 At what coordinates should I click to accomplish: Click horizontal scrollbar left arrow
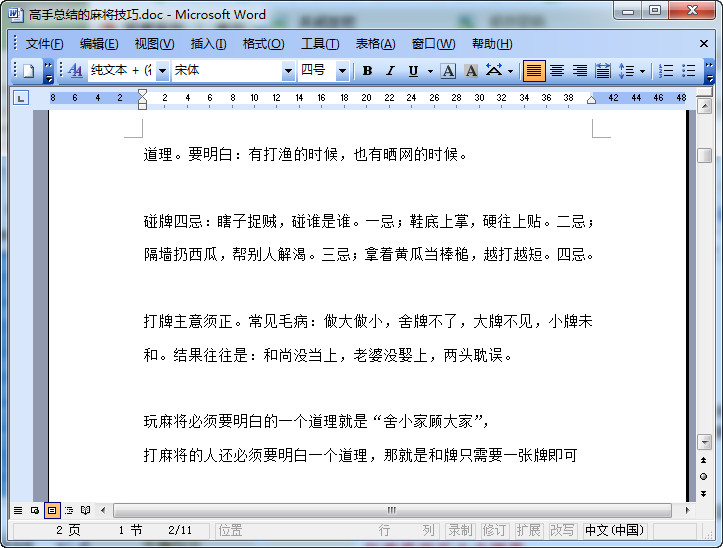click(x=103, y=510)
